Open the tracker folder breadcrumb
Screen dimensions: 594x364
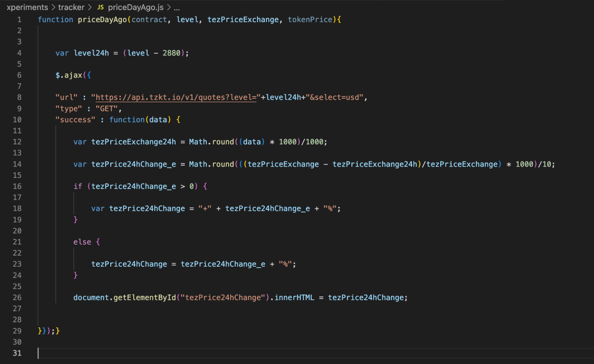tap(71, 7)
